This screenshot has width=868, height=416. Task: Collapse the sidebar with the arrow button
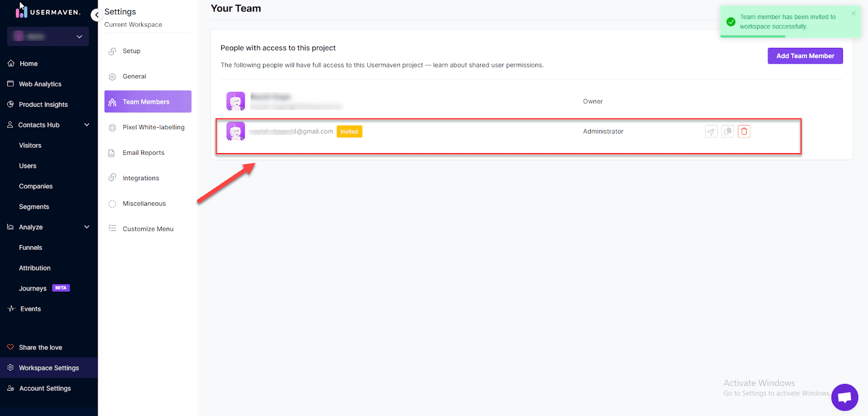pyautogui.click(x=97, y=15)
